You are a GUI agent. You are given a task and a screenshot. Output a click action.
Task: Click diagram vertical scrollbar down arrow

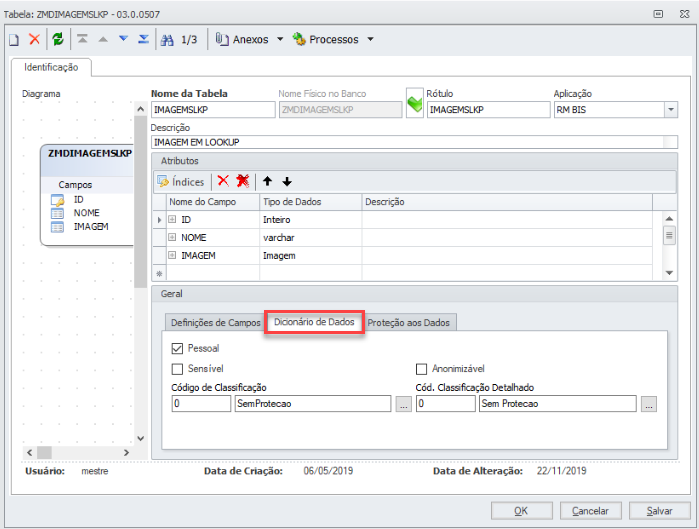[x=140, y=438]
